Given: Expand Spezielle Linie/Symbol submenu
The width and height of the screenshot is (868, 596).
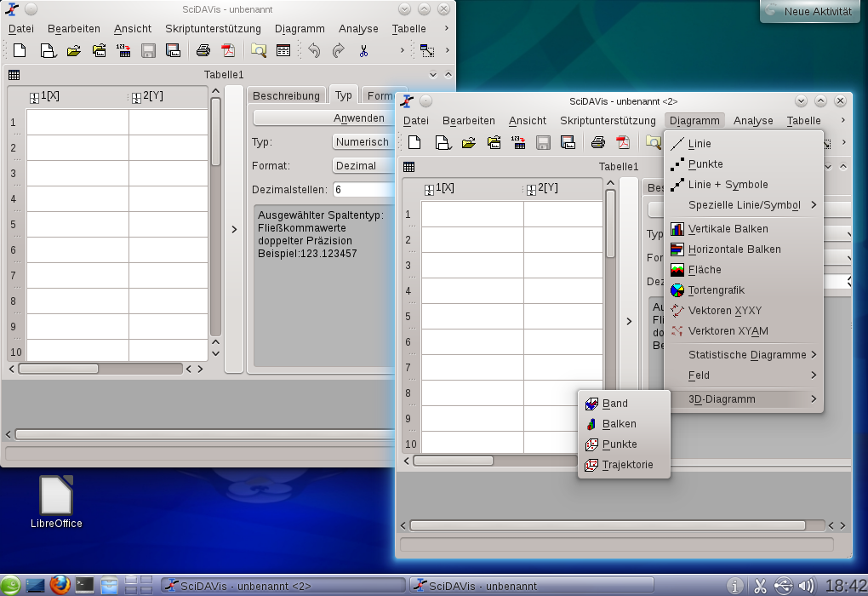Looking at the screenshot, I should click(744, 205).
